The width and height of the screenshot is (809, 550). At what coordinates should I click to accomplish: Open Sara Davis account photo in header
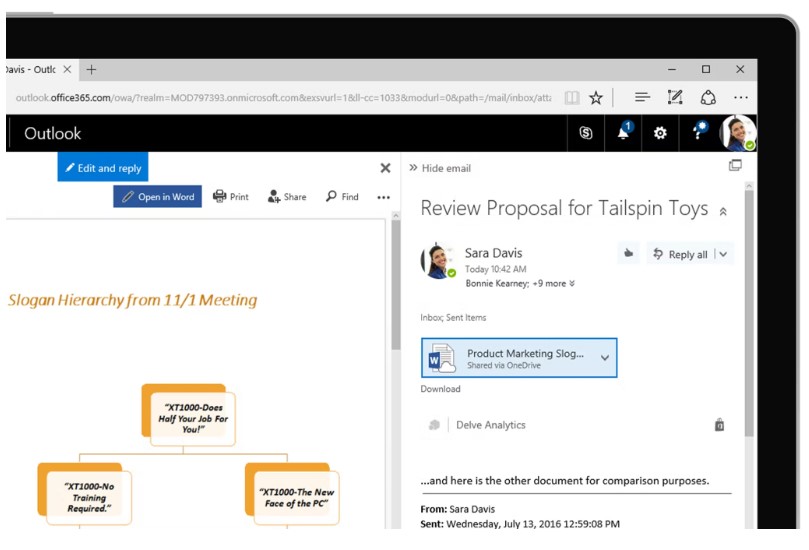[x=738, y=133]
